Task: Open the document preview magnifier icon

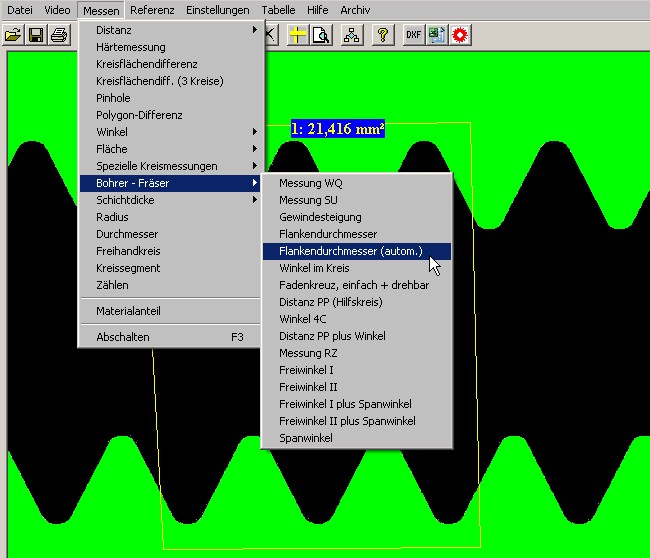Action: 321,35
